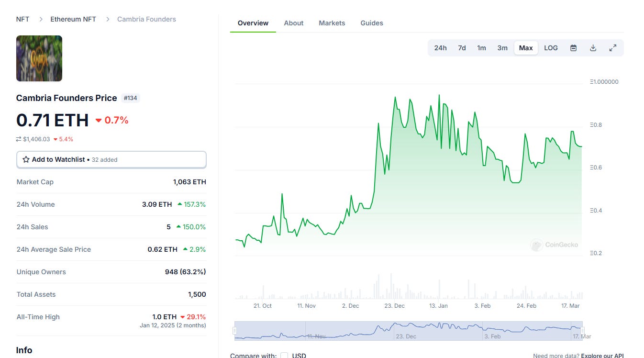Click the Ξ0.2 y-axis label

596,253
